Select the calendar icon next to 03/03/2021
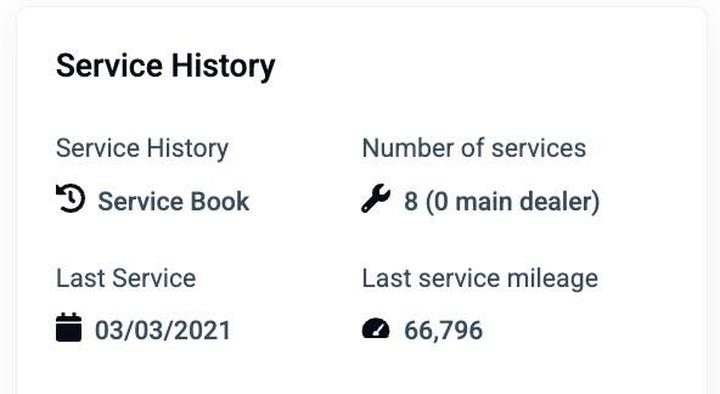Viewport: 720px width, 394px height. point(69,327)
